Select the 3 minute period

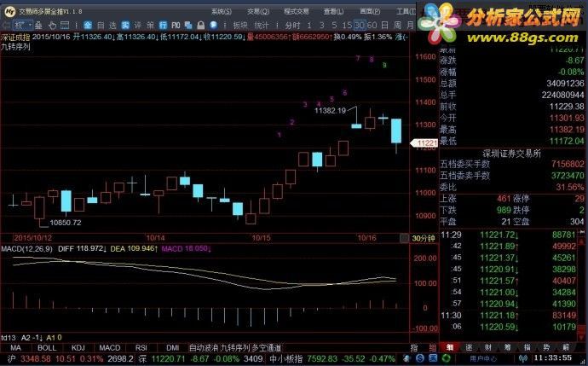coord(321,25)
